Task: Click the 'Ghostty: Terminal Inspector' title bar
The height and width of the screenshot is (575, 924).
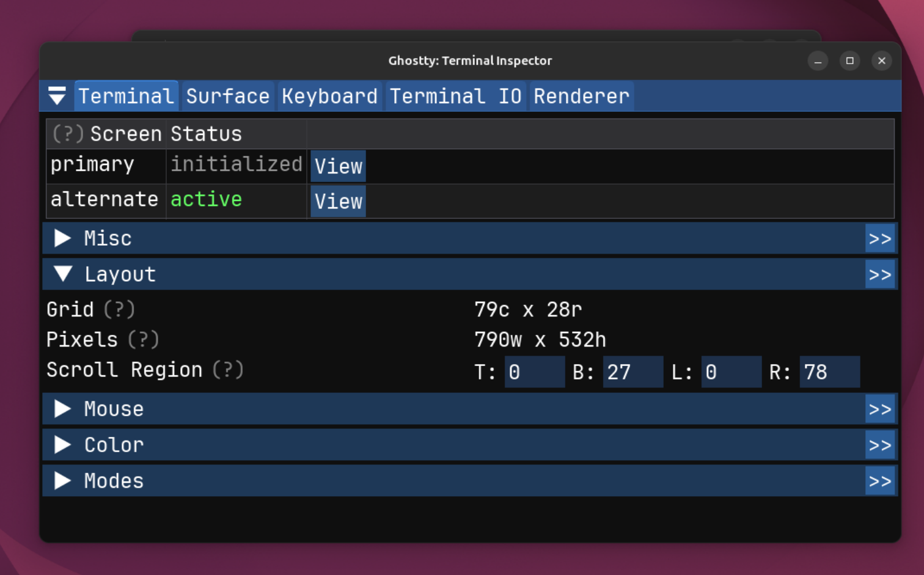Action: [470, 60]
